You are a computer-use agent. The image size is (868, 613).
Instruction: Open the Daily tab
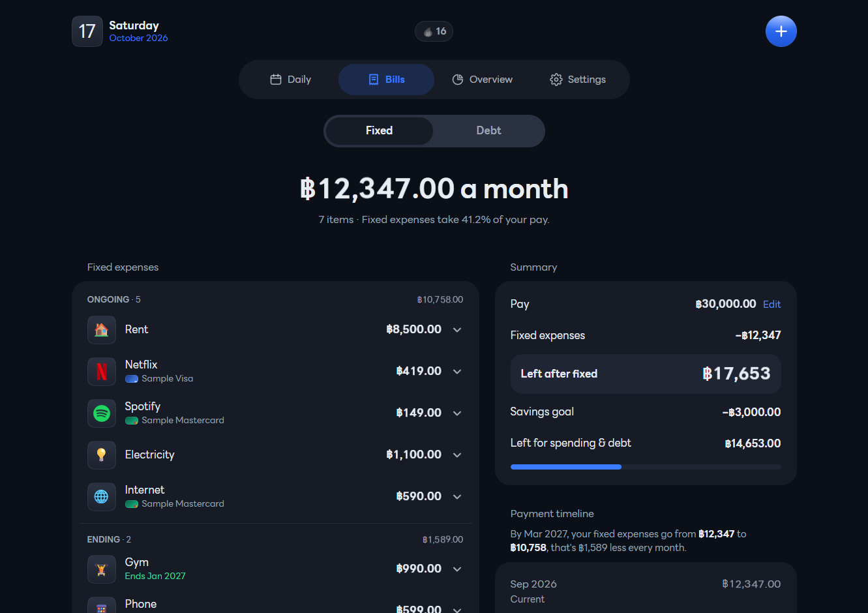290,80
